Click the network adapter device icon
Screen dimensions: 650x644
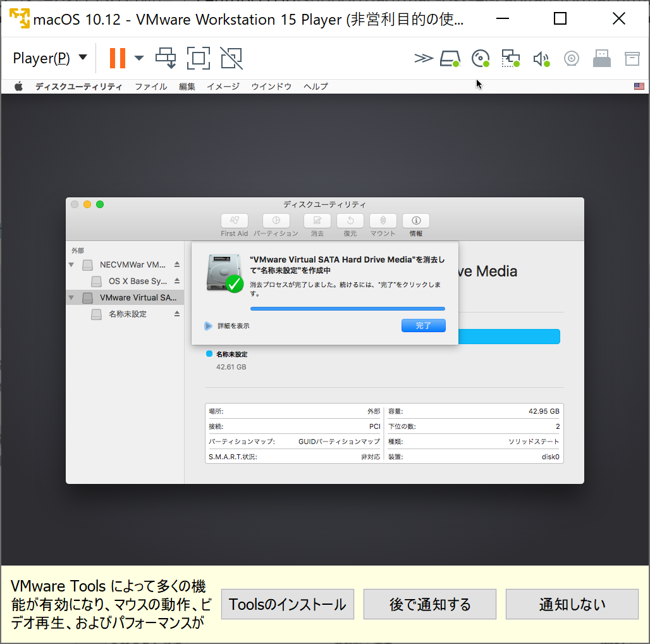point(511,58)
